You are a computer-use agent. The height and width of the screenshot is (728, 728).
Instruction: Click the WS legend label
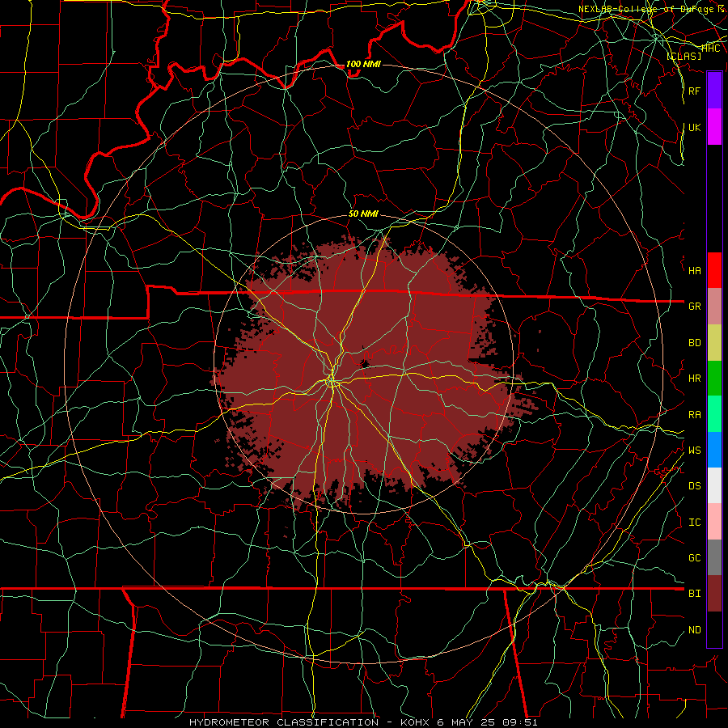pyautogui.click(x=695, y=451)
